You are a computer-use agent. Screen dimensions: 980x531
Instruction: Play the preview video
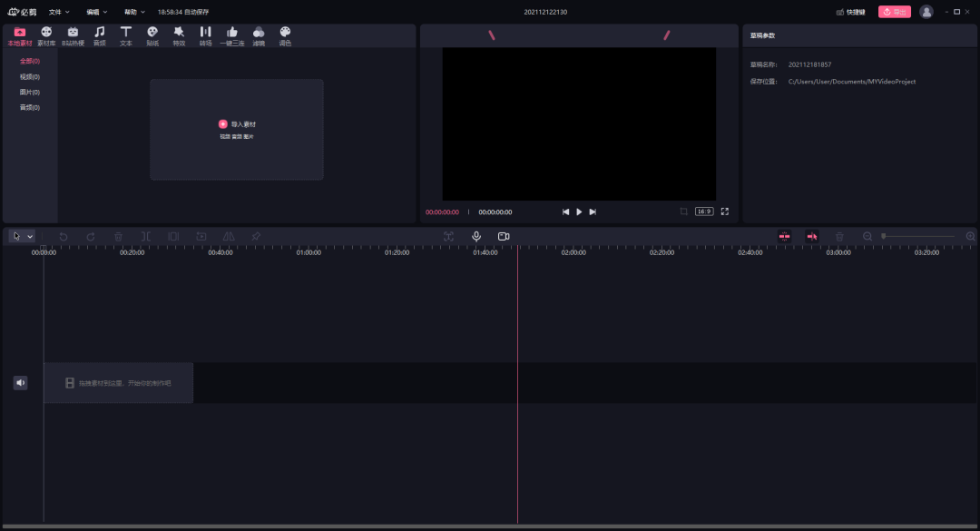click(579, 212)
